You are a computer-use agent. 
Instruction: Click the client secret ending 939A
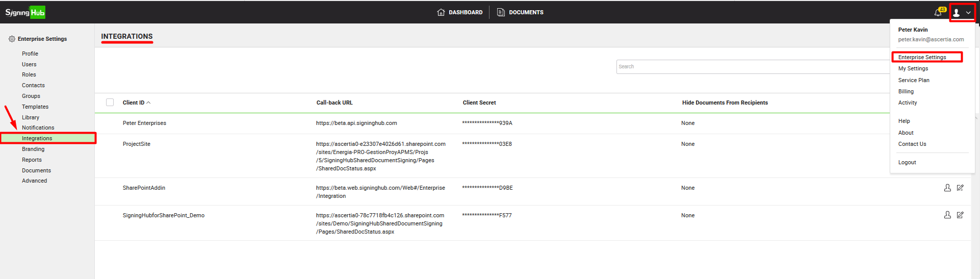coord(487,123)
